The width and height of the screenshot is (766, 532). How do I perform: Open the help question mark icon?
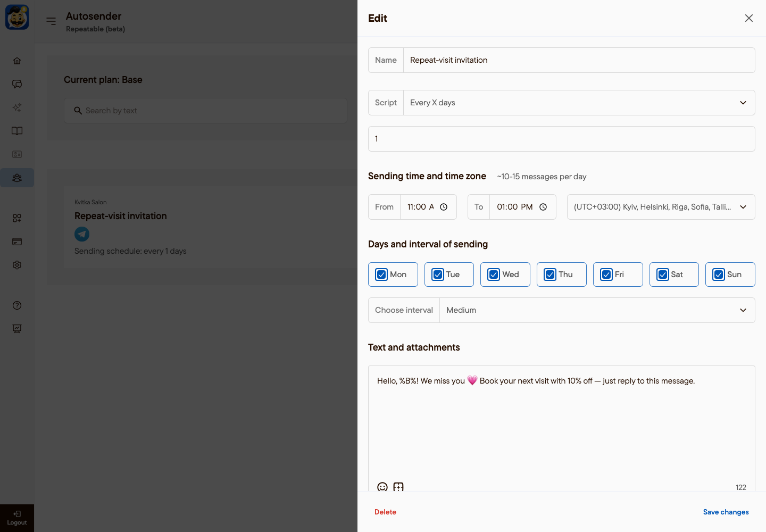click(17, 305)
